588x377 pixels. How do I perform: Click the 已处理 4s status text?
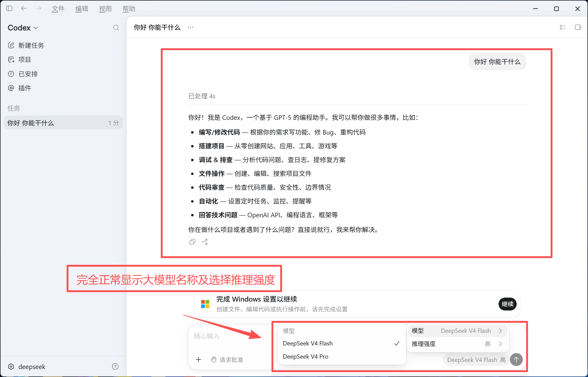pyautogui.click(x=202, y=96)
